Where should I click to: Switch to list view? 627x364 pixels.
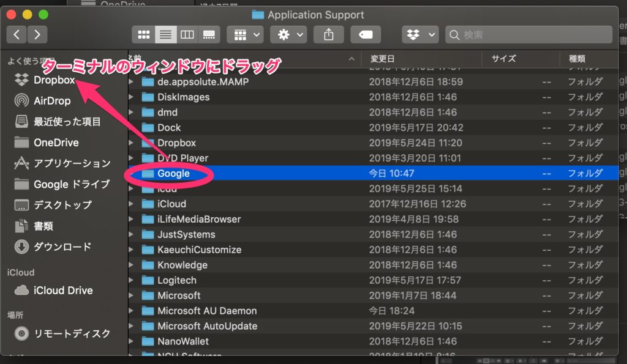click(x=165, y=35)
